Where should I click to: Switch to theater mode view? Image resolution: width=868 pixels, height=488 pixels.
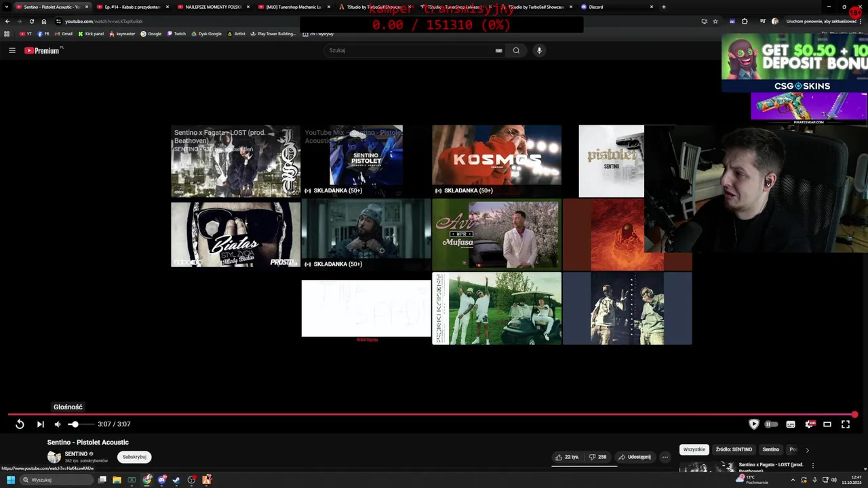827,424
